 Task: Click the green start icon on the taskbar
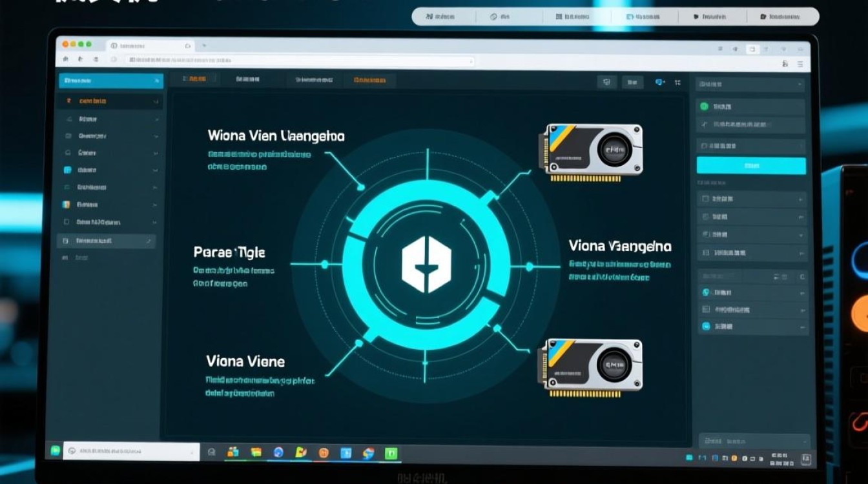click(56, 451)
